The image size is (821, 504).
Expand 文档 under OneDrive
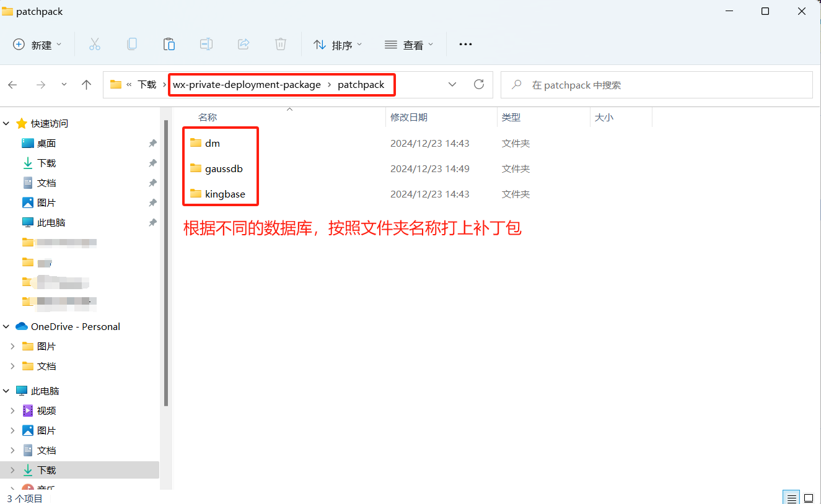[12, 366]
